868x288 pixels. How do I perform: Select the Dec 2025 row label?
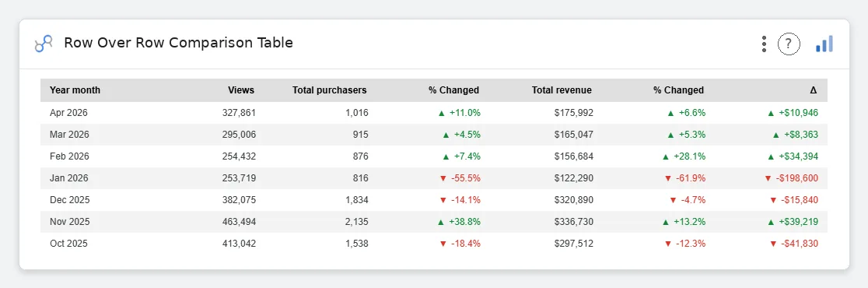[x=70, y=200]
